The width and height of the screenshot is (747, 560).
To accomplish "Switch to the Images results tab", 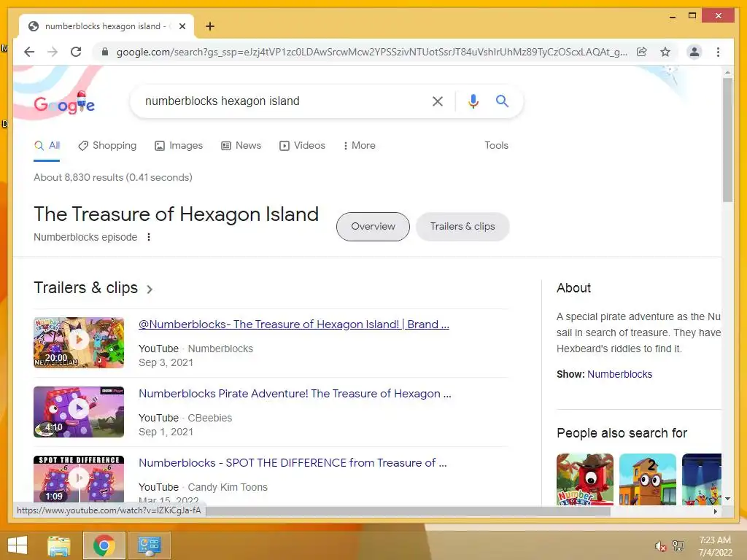I will click(x=179, y=145).
